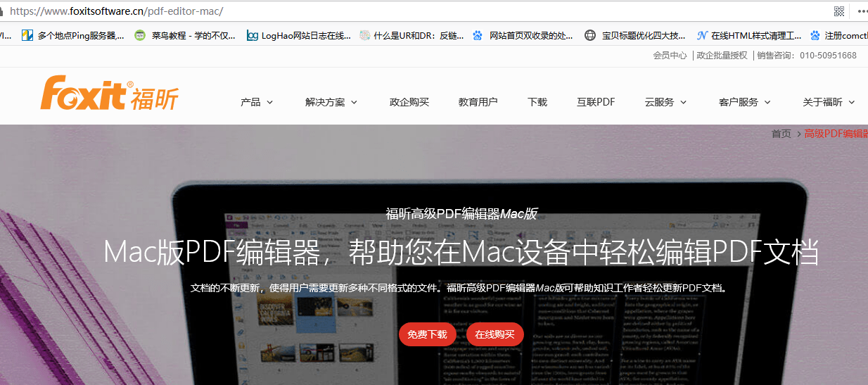The width and height of the screenshot is (868, 385).
Task: Expand the 客户服务 dropdown menu
Action: click(x=745, y=102)
